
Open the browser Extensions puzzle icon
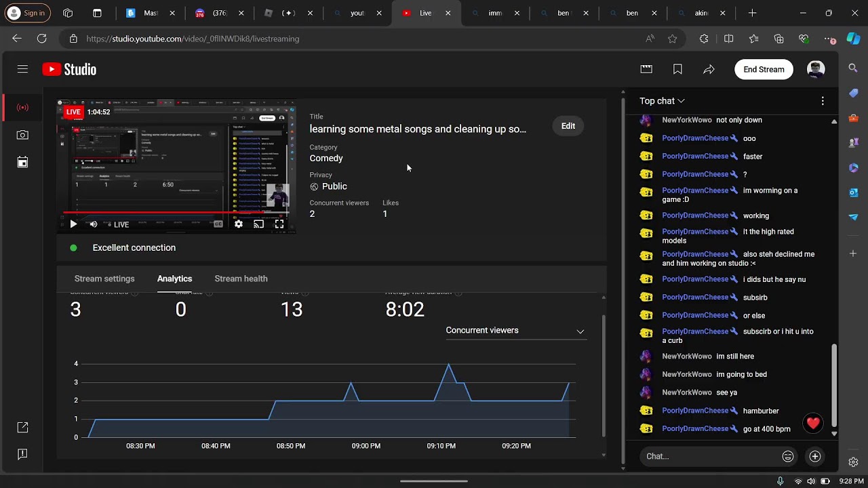click(x=704, y=39)
